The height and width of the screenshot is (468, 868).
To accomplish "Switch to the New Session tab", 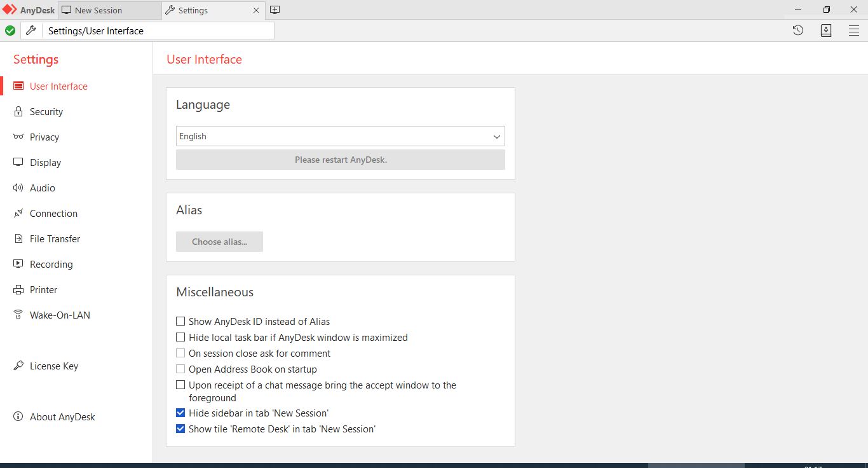I will (x=109, y=10).
